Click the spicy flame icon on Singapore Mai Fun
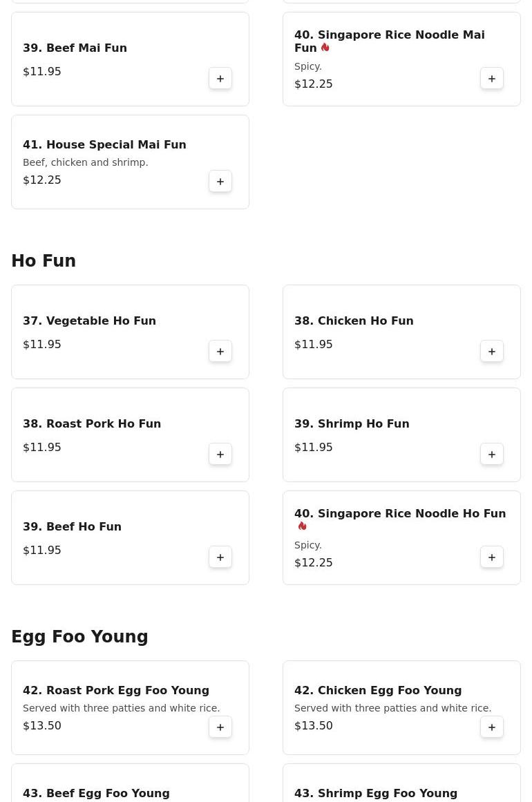 click(x=325, y=48)
